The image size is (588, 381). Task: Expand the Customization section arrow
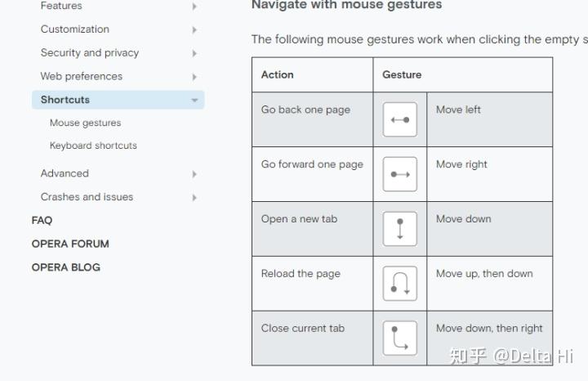[194, 29]
